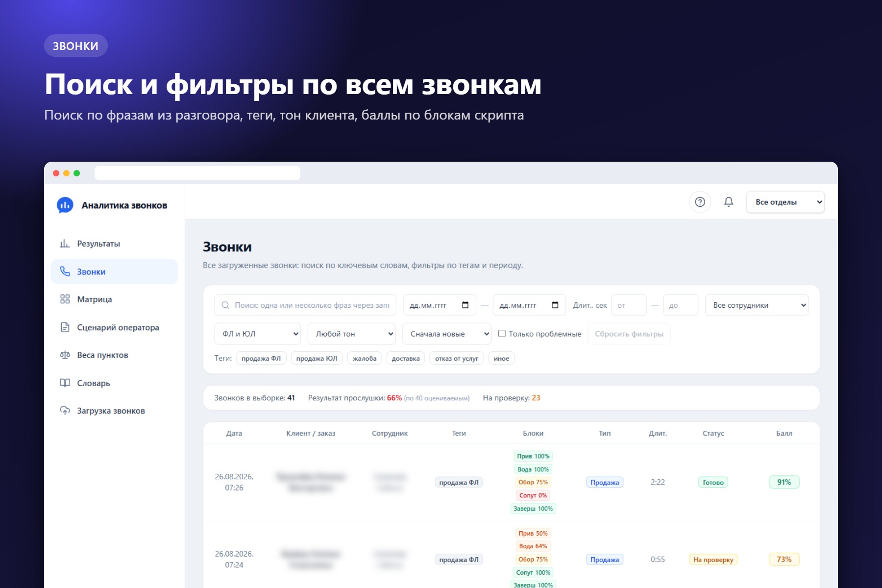Screen dimensions: 882x588
Task: Toggle the доставка tag filter
Action: pos(406,358)
